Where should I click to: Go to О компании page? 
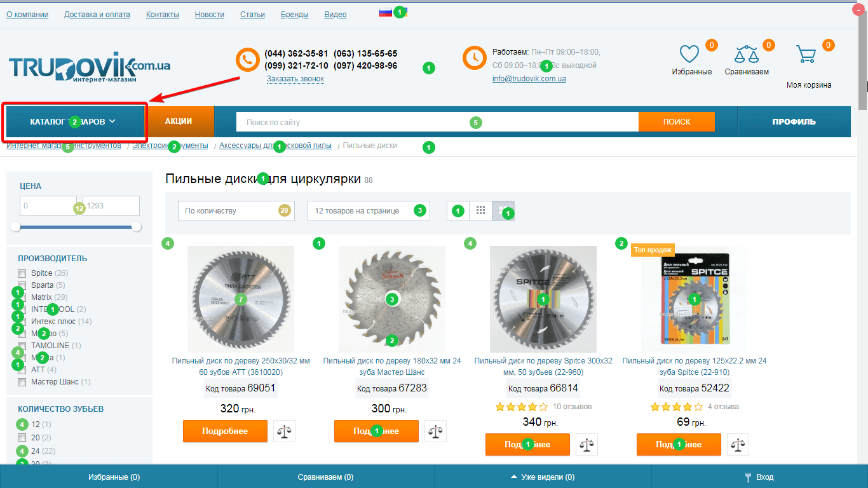click(x=27, y=15)
